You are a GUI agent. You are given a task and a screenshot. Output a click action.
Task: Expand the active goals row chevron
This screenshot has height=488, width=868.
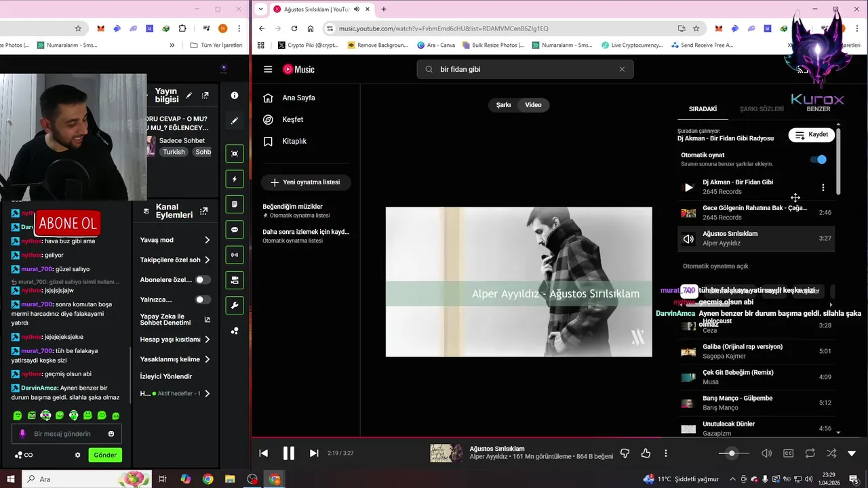coord(208,393)
